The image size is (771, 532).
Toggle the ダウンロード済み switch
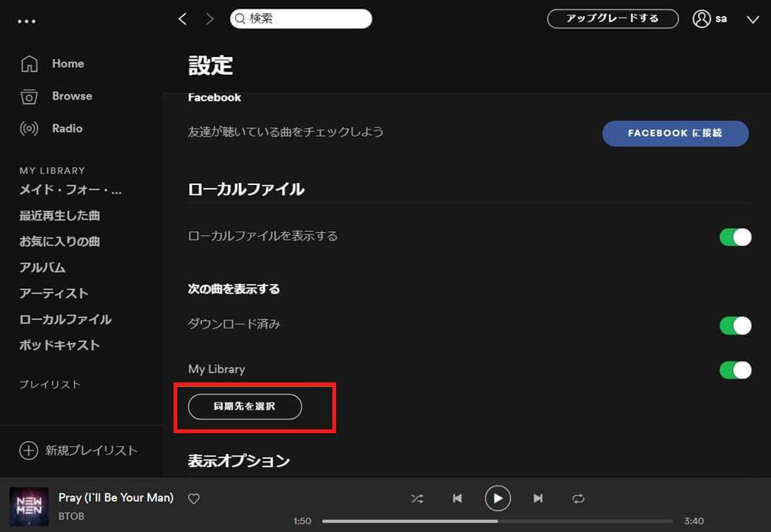(735, 325)
